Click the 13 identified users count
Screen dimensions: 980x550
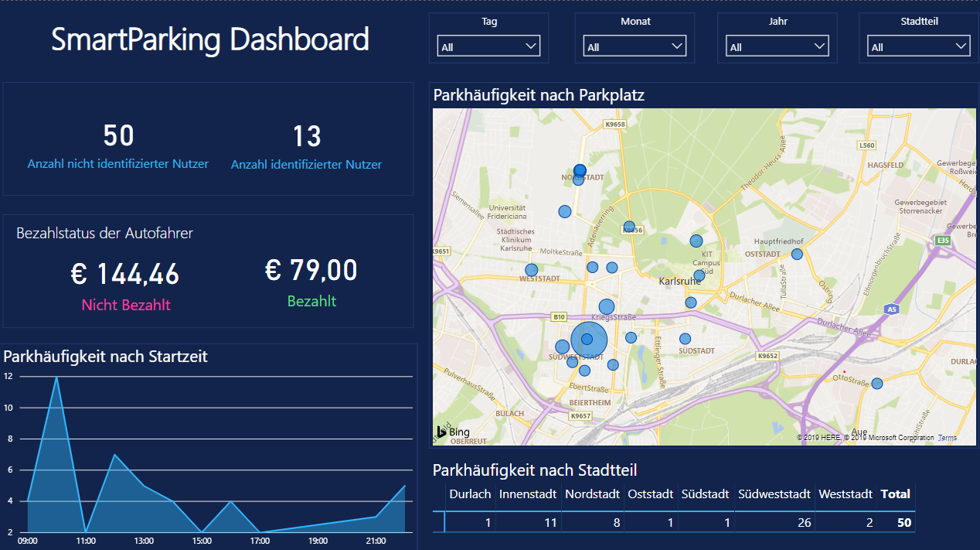coord(307,137)
